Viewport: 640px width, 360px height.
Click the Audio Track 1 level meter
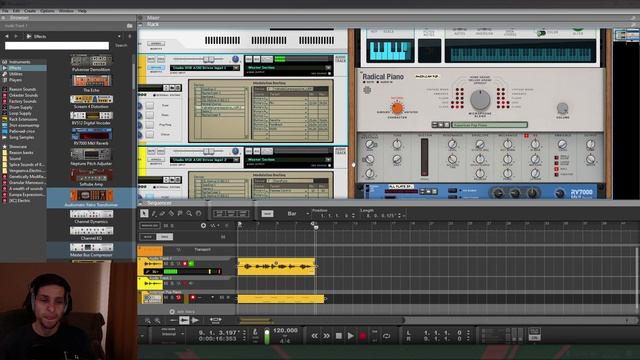point(192,271)
